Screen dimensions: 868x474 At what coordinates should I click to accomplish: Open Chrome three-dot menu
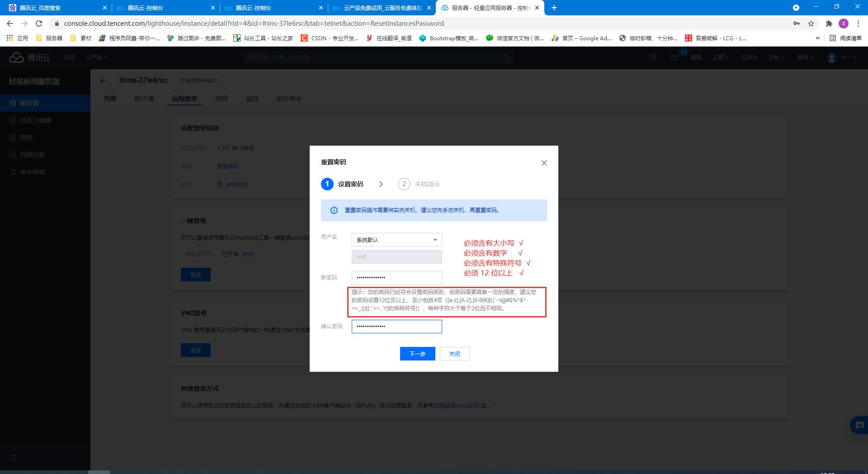click(858, 24)
